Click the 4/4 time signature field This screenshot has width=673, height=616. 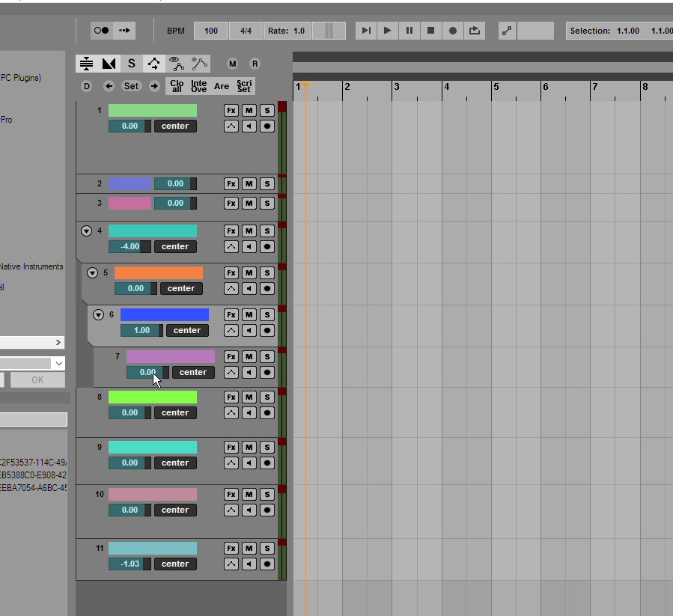point(246,31)
